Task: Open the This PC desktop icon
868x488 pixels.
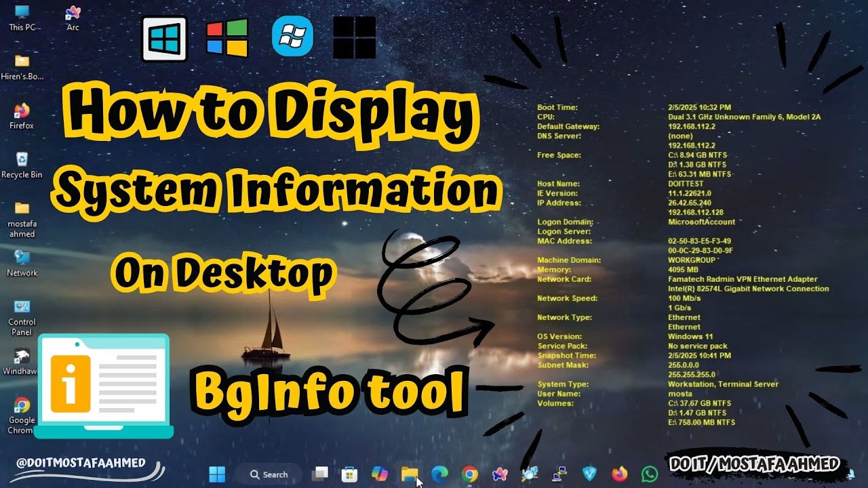Action: 22,18
